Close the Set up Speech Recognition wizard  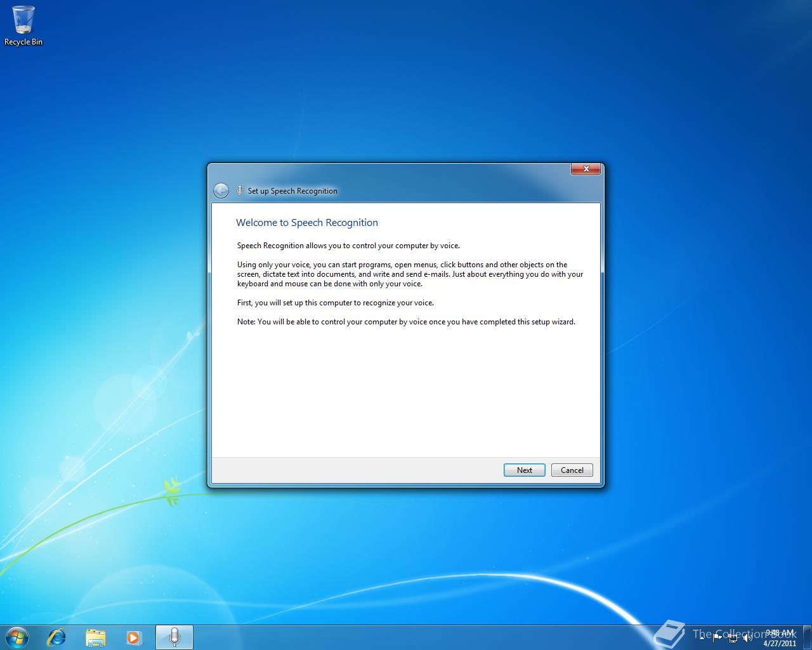click(586, 169)
